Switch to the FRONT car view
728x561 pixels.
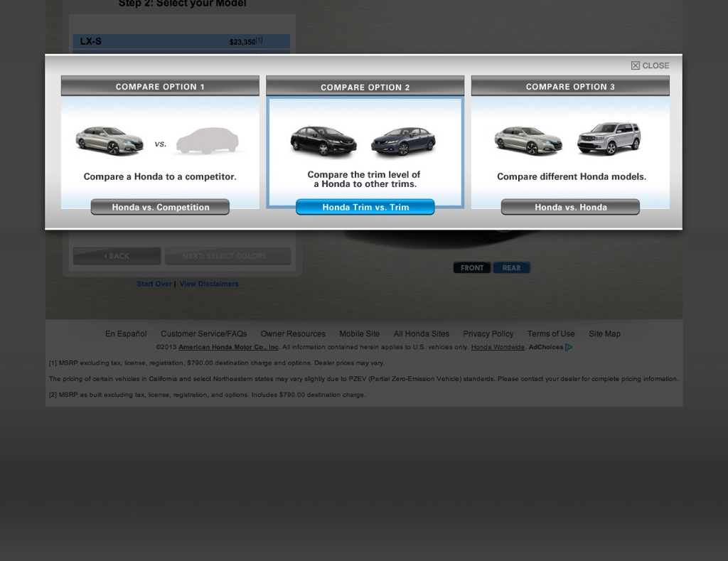point(471,268)
